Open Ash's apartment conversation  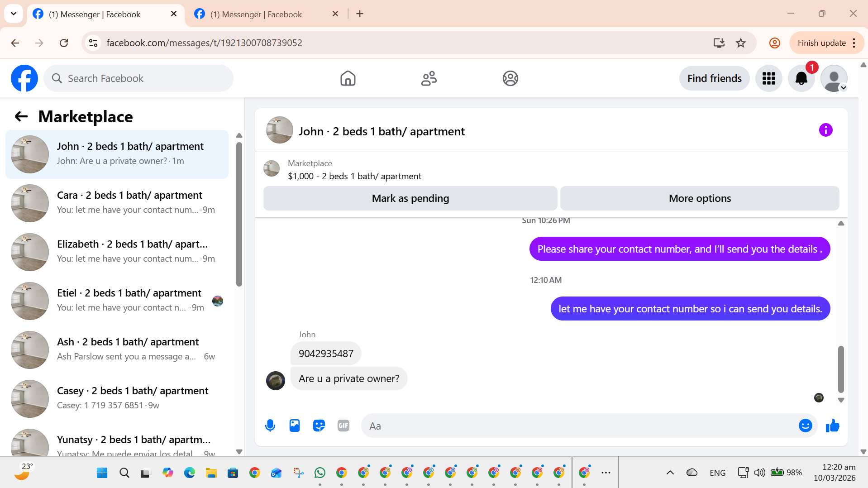coord(117,350)
